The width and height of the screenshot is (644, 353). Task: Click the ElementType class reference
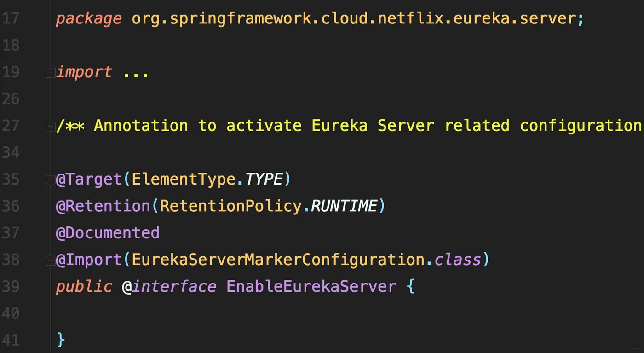point(184,179)
